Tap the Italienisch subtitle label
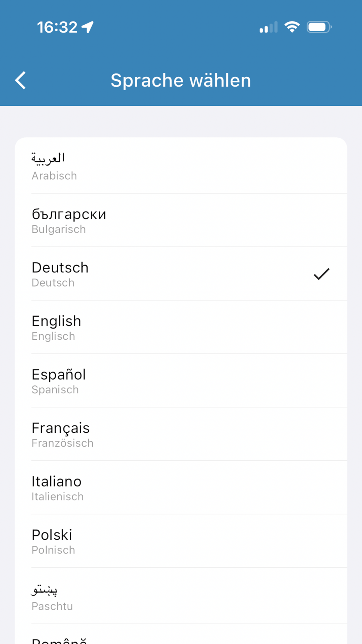The width and height of the screenshot is (362, 644). [x=58, y=497]
